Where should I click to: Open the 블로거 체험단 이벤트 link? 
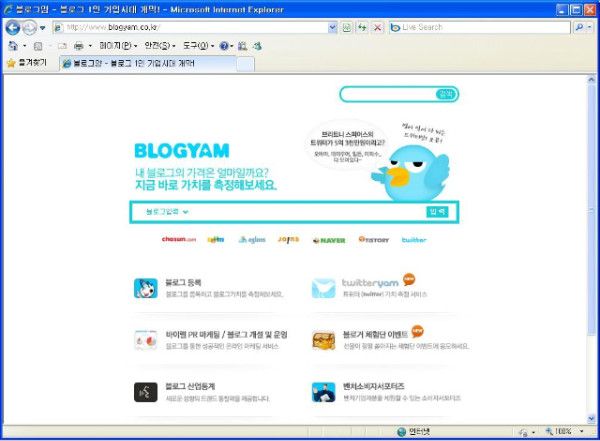[x=375, y=335]
